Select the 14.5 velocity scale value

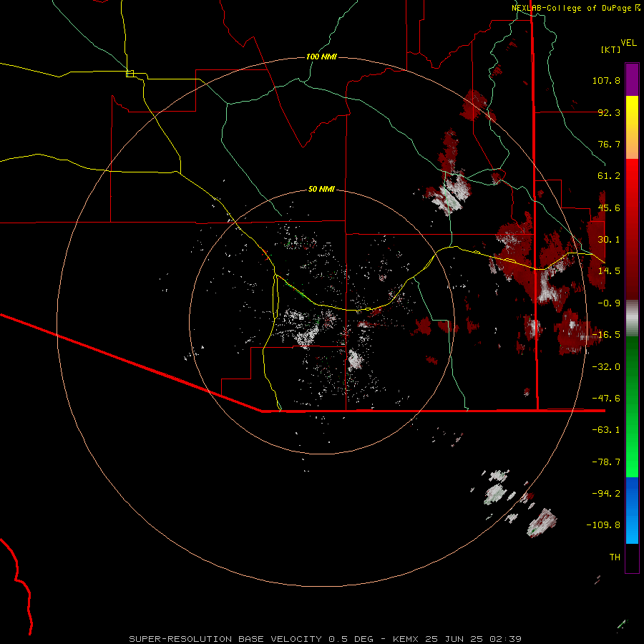[609, 271]
